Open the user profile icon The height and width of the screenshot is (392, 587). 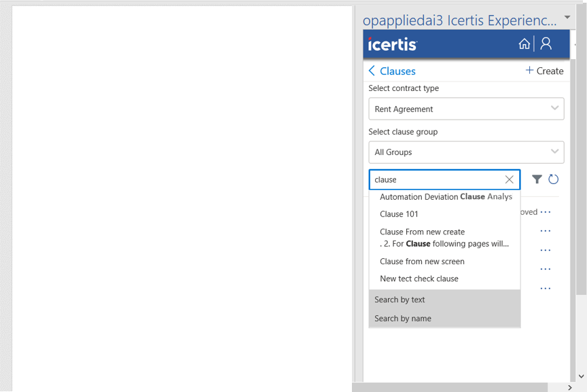pos(546,44)
